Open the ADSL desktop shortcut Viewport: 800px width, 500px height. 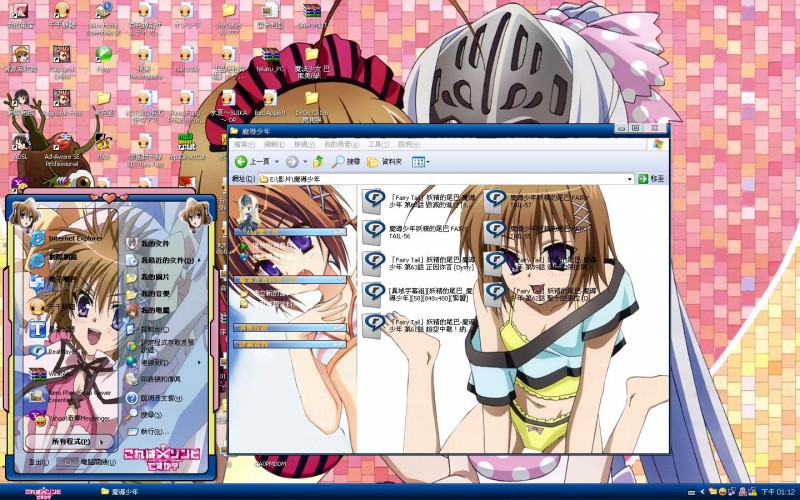click(x=20, y=147)
